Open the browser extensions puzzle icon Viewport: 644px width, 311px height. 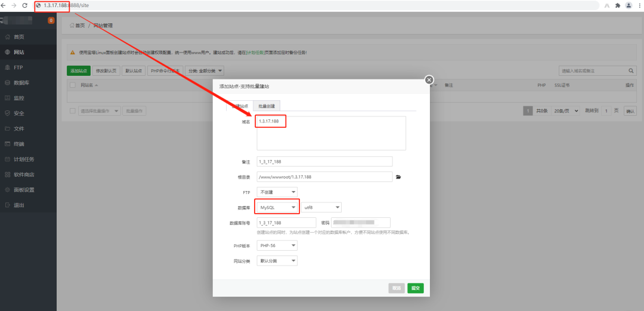click(x=617, y=5)
